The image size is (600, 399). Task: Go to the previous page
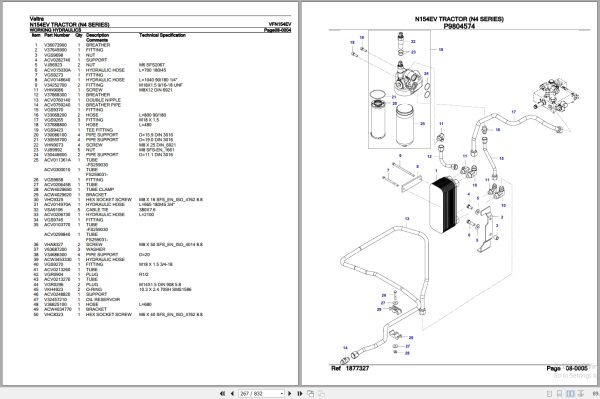pyautogui.click(x=232, y=393)
